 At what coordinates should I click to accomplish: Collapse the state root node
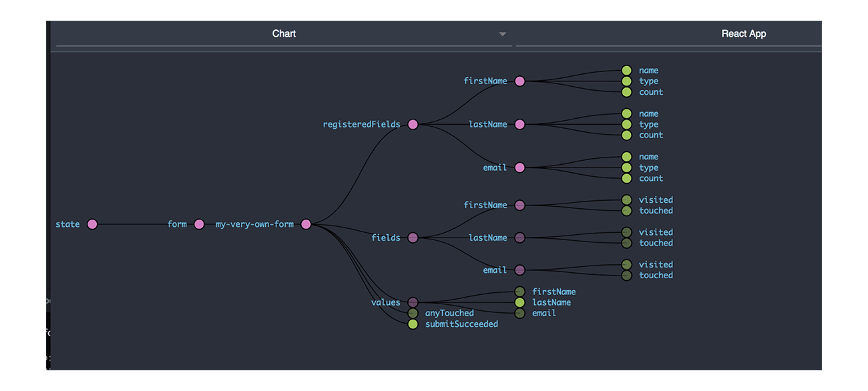(x=92, y=224)
